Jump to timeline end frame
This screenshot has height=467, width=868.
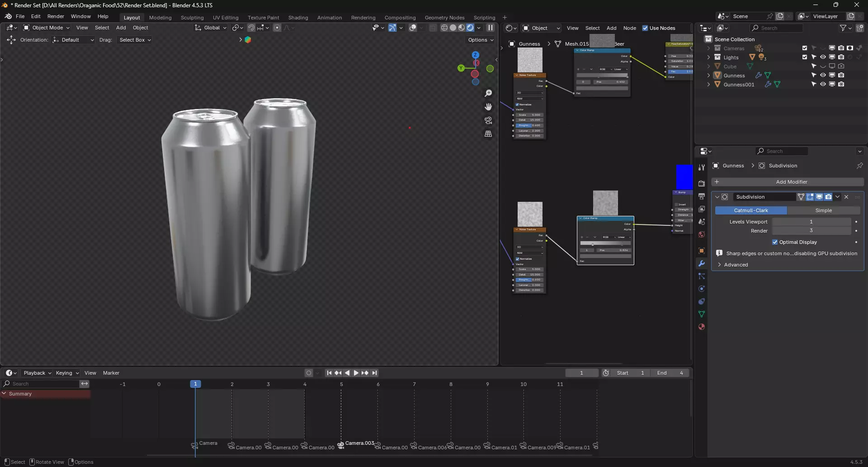tap(374, 373)
